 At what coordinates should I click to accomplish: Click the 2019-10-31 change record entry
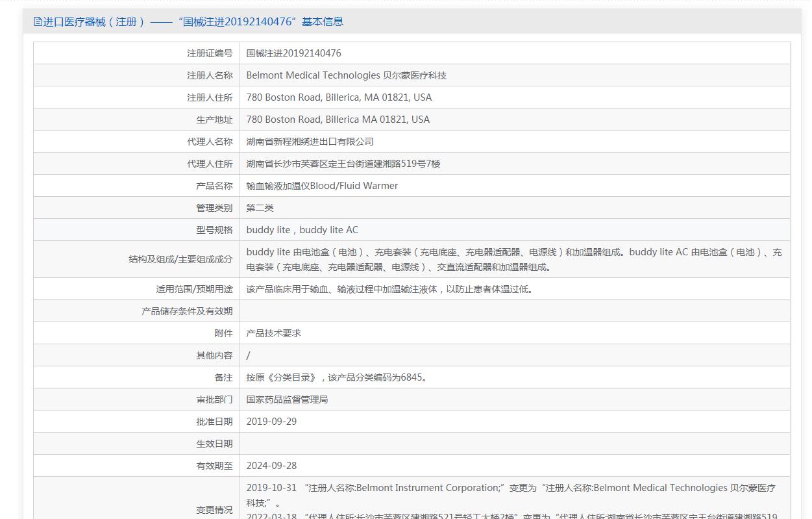click(511, 495)
